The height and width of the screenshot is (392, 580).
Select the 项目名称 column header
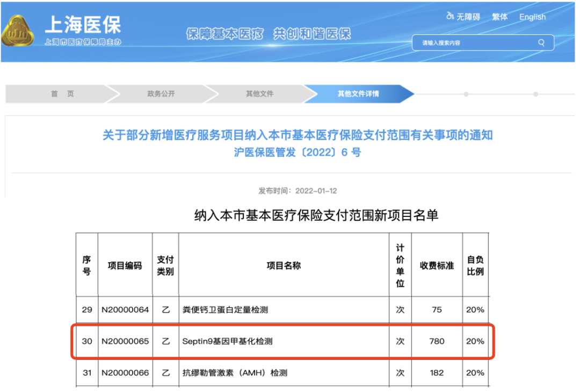point(284,265)
